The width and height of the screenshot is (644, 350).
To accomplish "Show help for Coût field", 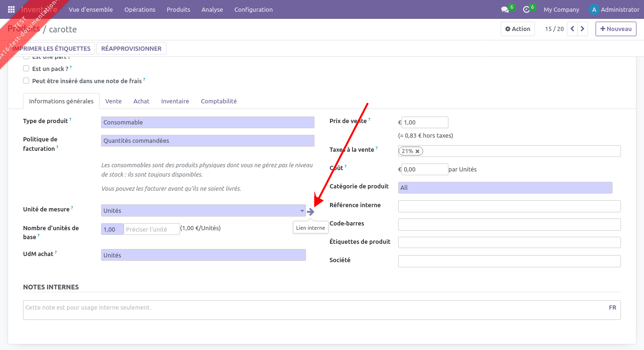I will click(346, 166).
